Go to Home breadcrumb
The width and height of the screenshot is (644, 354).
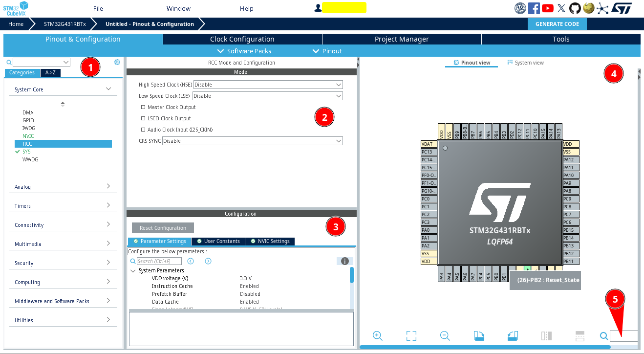click(x=16, y=24)
